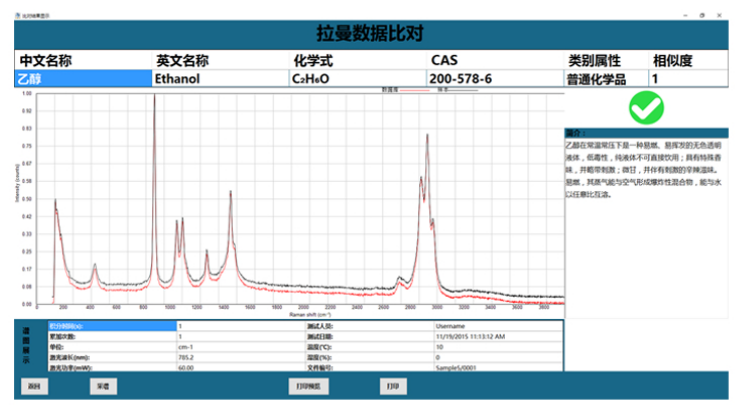This screenshot has height=409, width=745.
Task: Select the 普通化学品 category cell
Action: 605,78
